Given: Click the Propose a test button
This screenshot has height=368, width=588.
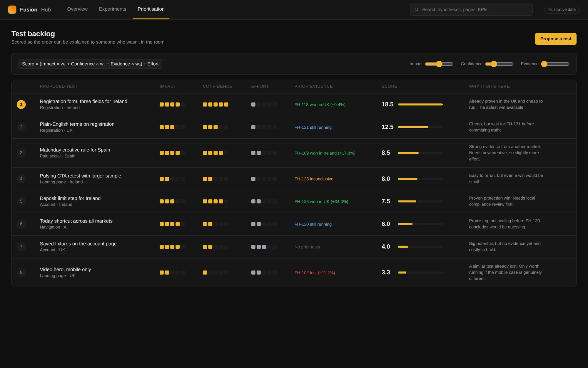Looking at the screenshot, I should [555, 39].
